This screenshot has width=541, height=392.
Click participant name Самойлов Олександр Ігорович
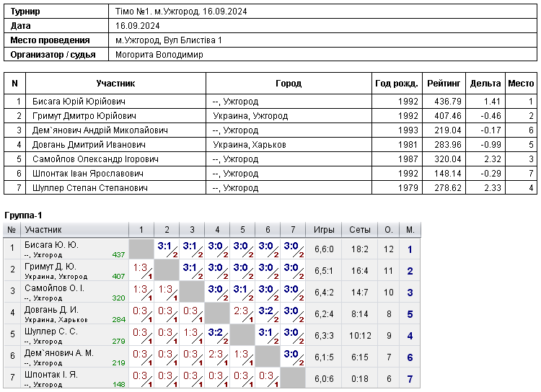95,159
